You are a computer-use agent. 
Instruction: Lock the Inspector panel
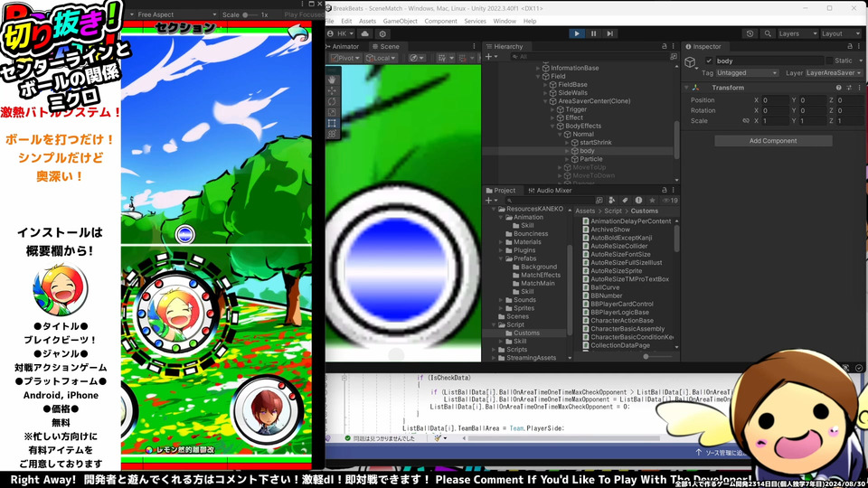[850, 46]
